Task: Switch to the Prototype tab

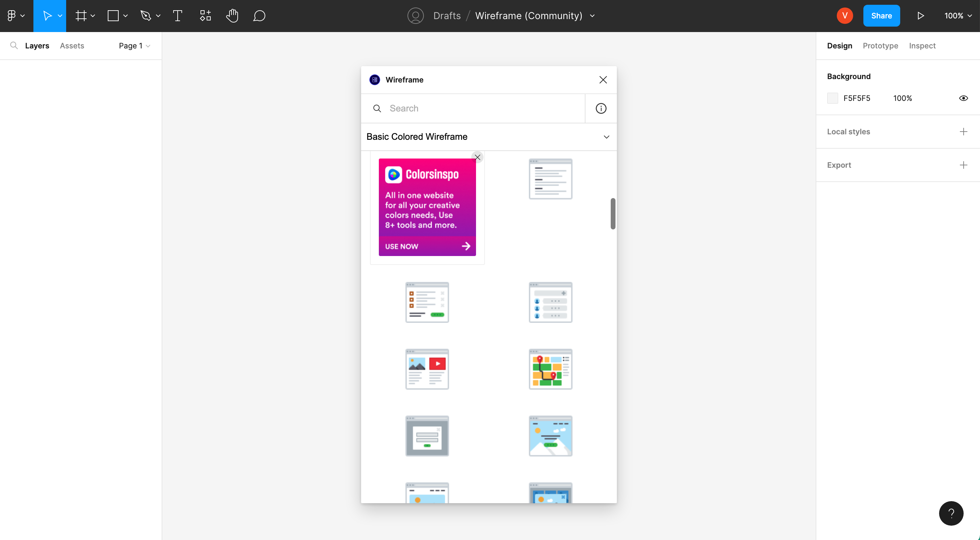Action: tap(880, 45)
